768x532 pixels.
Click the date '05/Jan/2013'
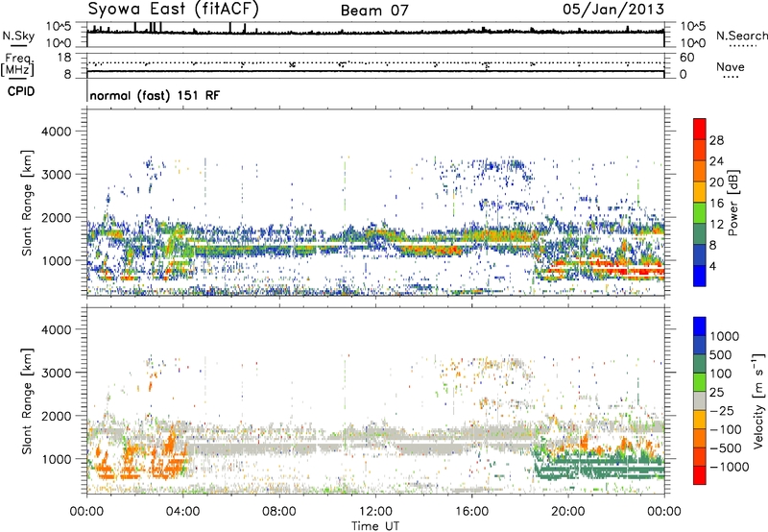click(x=613, y=9)
